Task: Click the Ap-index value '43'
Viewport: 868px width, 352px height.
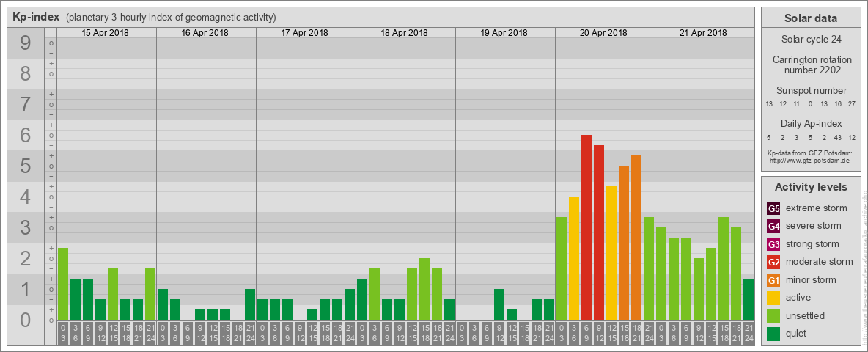Action: (x=837, y=137)
